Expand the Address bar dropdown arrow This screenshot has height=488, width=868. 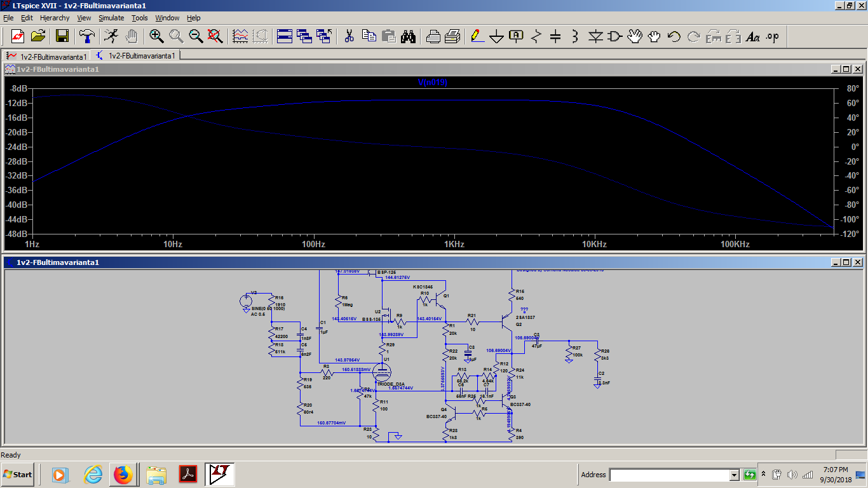pyautogui.click(x=734, y=475)
